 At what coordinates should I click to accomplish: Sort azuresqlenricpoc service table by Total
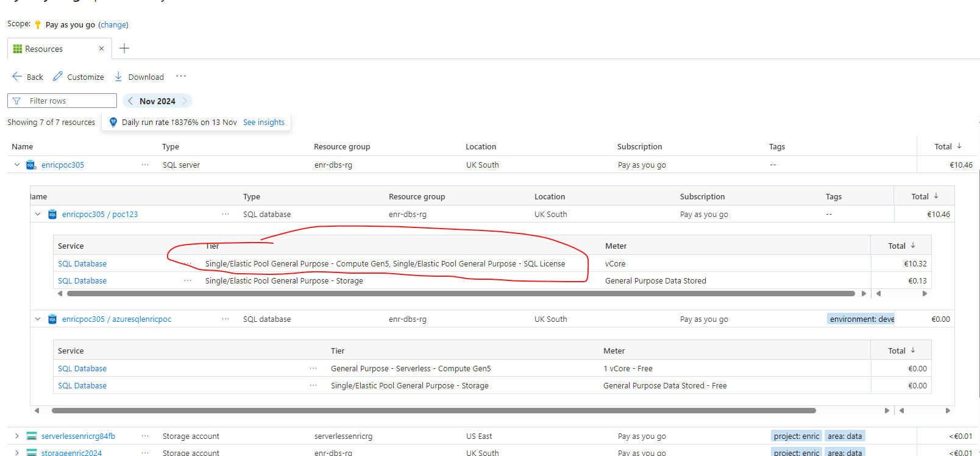click(x=901, y=351)
